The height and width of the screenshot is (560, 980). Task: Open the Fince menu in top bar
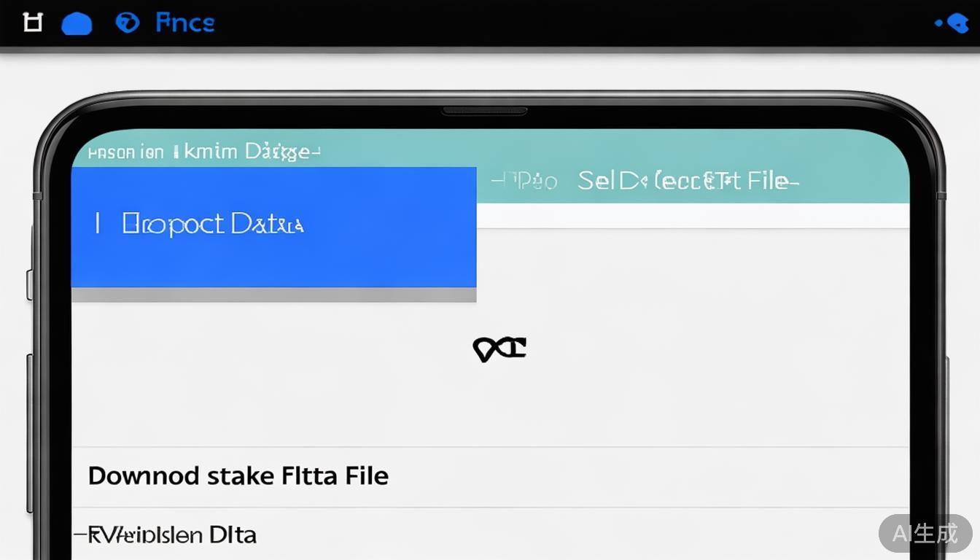(x=185, y=23)
